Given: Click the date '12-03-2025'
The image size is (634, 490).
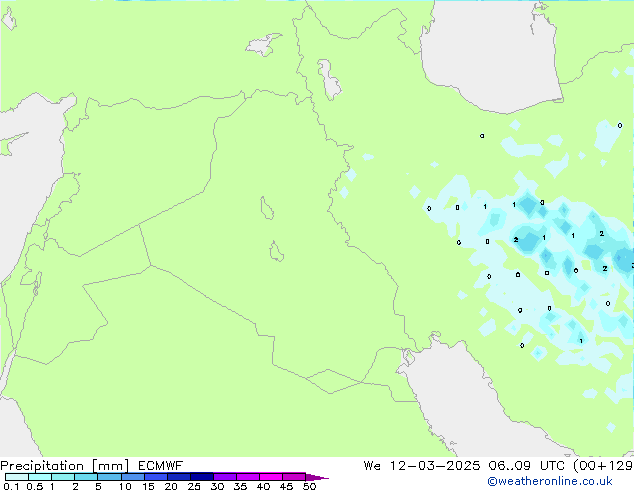Looking at the screenshot, I should [435, 466].
